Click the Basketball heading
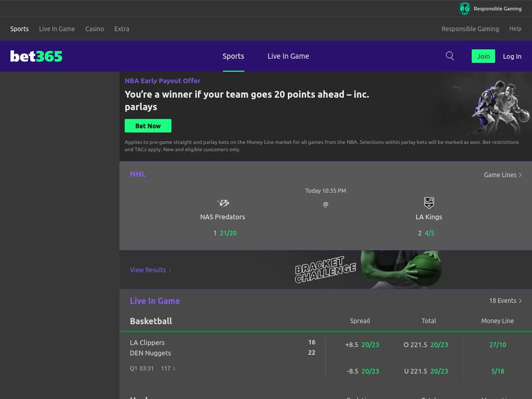 (x=151, y=321)
